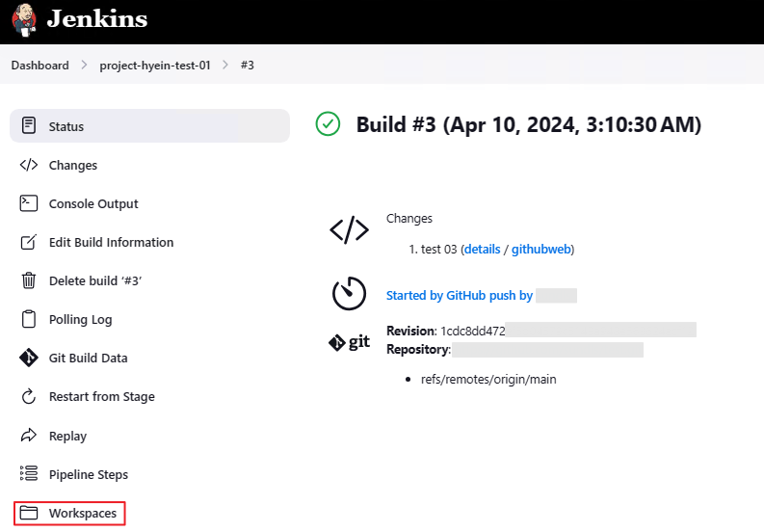Screen dimensions: 764x532
Task: Expand the chevron after project-hyein-test-01 breadcrumb
Action: pos(225,65)
